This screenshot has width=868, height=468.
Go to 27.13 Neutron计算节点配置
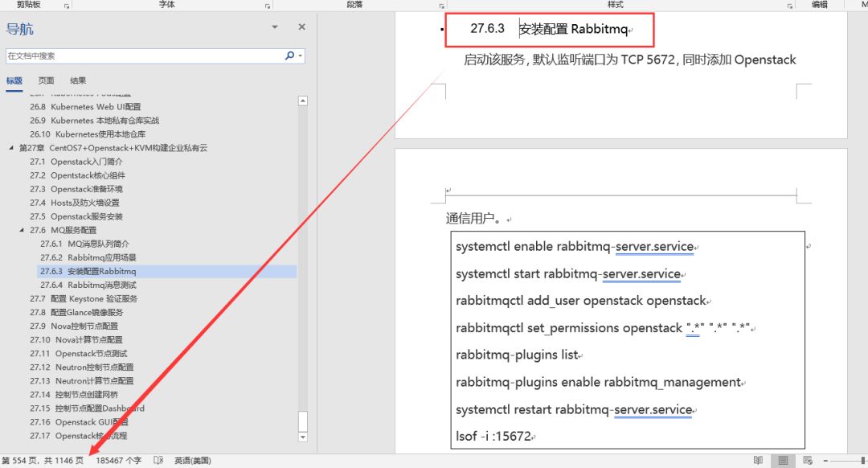pos(81,381)
